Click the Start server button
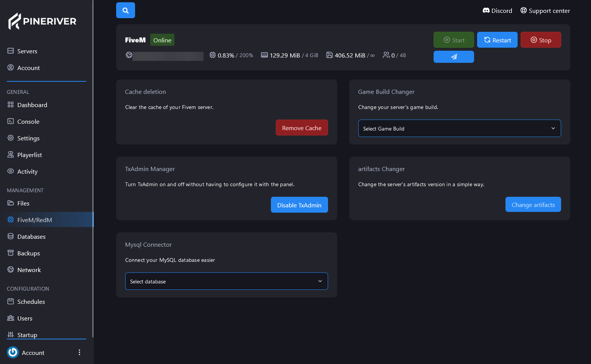The image size is (591, 364). (x=454, y=40)
